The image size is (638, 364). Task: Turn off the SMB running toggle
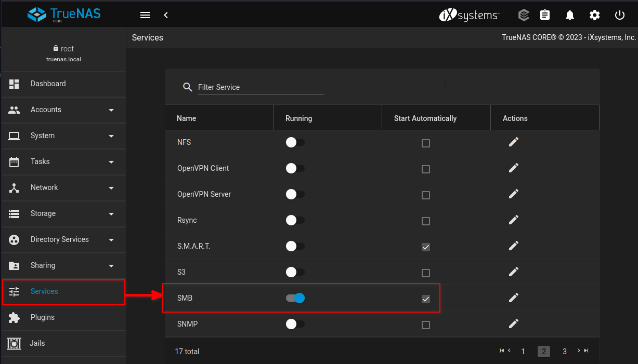pyautogui.click(x=295, y=298)
